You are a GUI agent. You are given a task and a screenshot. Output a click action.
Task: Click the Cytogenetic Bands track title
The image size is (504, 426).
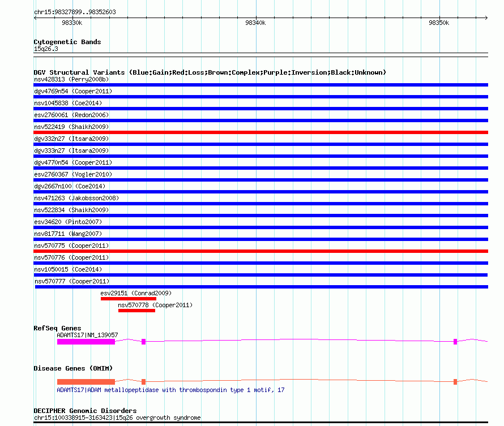point(67,42)
